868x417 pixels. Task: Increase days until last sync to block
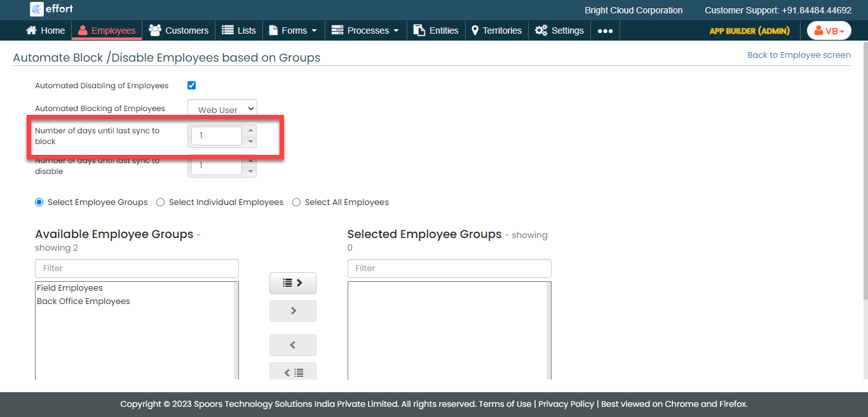(x=250, y=131)
